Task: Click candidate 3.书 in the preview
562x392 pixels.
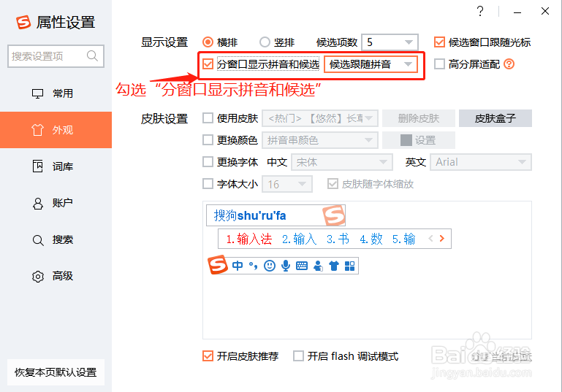Action: point(338,239)
